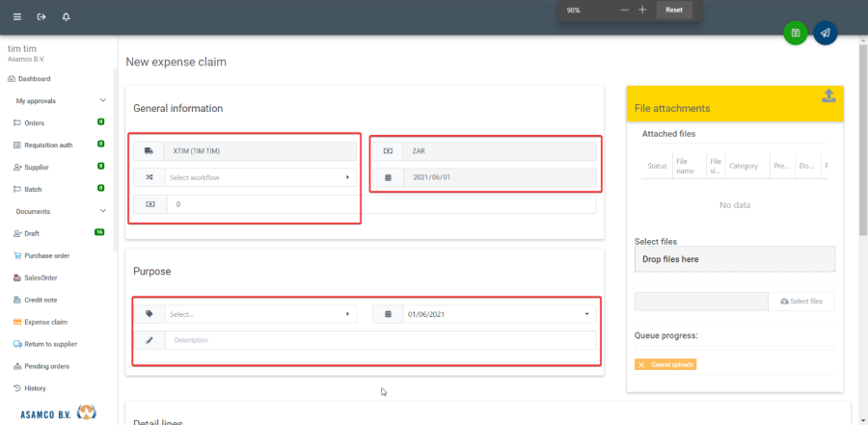Viewport: 868px width, 425px height.
Task: Click the upload icon in File attachments
Action: coord(828,95)
